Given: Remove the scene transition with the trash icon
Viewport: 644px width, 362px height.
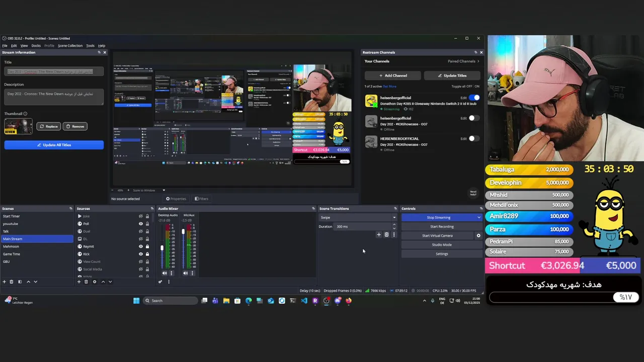Looking at the screenshot, I should (x=386, y=234).
